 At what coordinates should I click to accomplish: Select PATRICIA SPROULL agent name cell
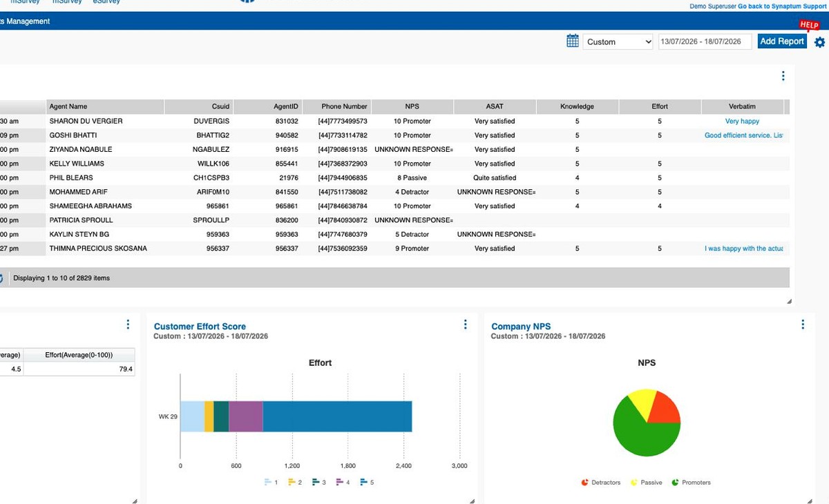pyautogui.click(x=81, y=220)
